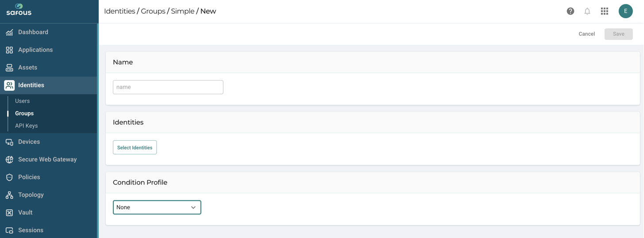Focus the group name input field

[168, 87]
